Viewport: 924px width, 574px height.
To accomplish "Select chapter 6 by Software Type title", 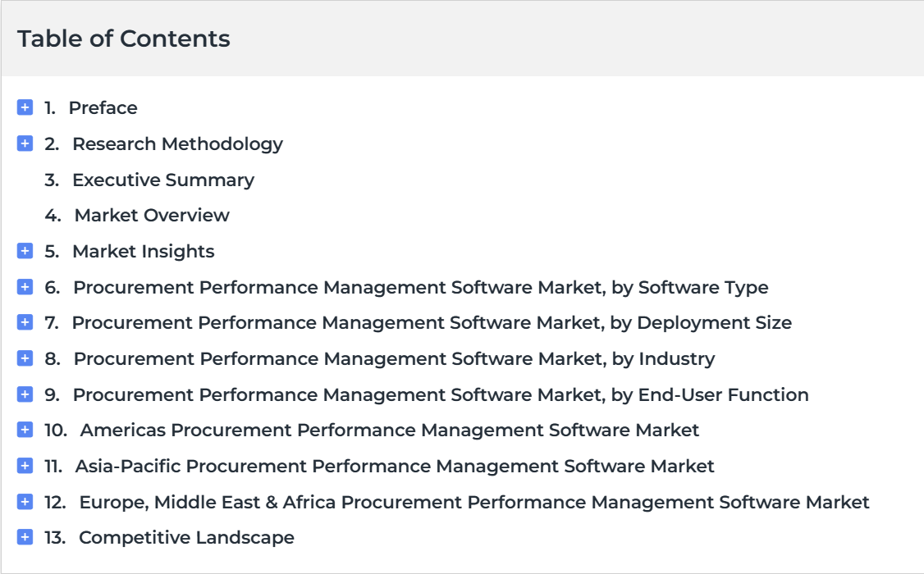I will coord(421,288).
